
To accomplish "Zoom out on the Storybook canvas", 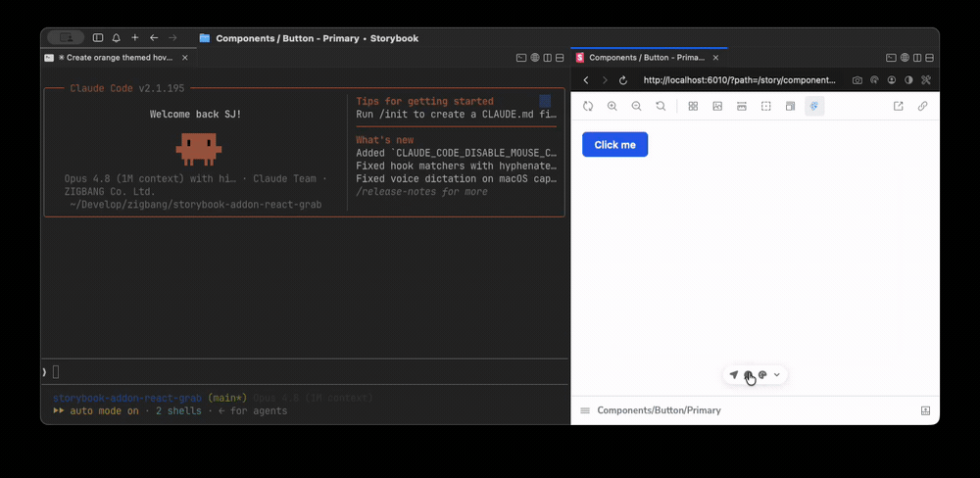I will click(636, 106).
